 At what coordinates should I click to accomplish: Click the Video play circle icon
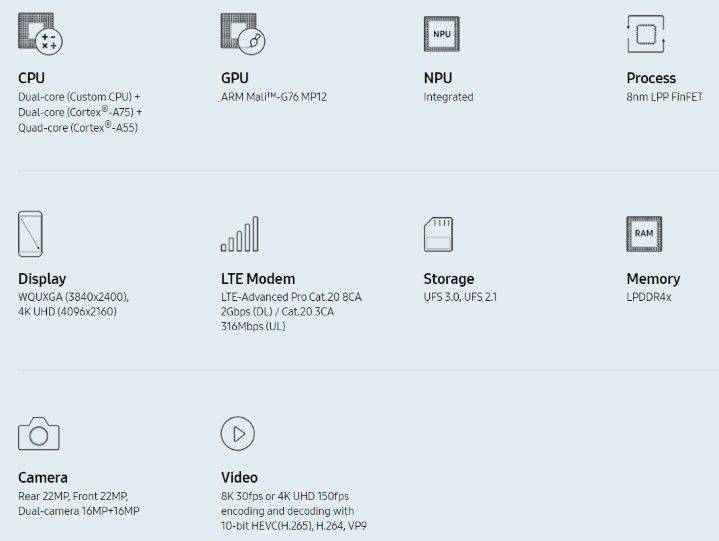click(238, 434)
